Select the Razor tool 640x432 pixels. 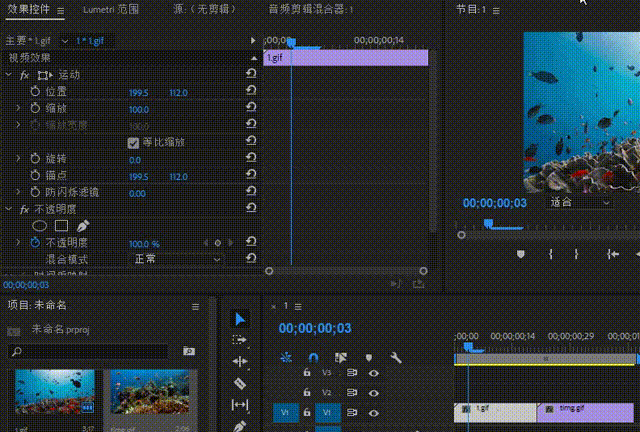click(x=240, y=383)
